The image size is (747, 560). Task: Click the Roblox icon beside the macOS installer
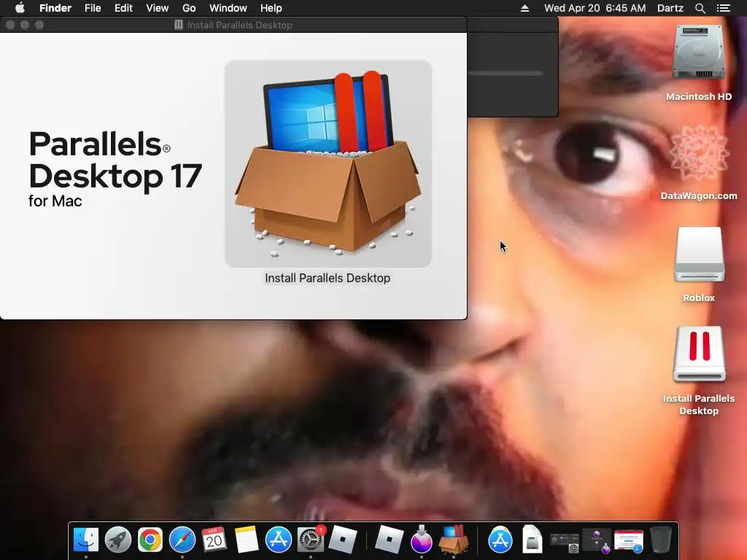388,540
